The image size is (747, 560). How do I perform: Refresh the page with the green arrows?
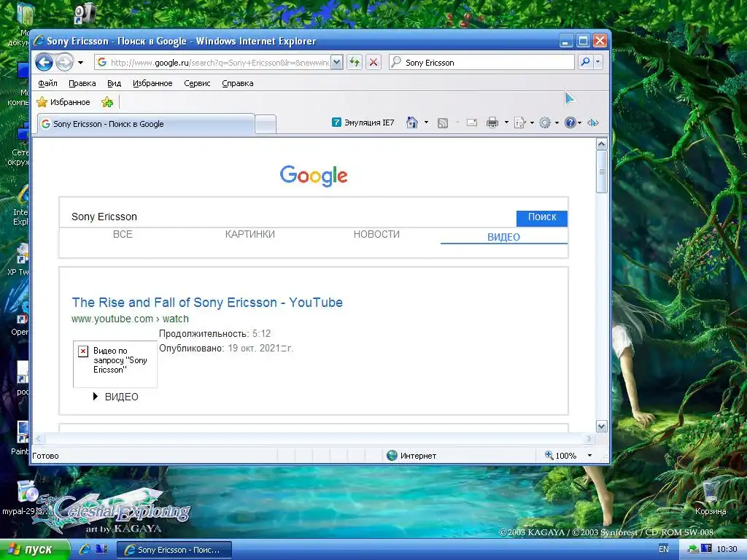[355, 63]
